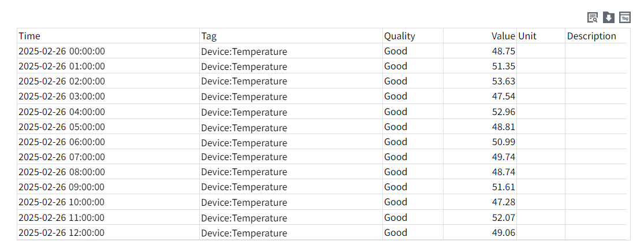Click Device:Temperature tag in 05:00:00 row
This screenshot has height=248, width=644.
pos(244,127)
